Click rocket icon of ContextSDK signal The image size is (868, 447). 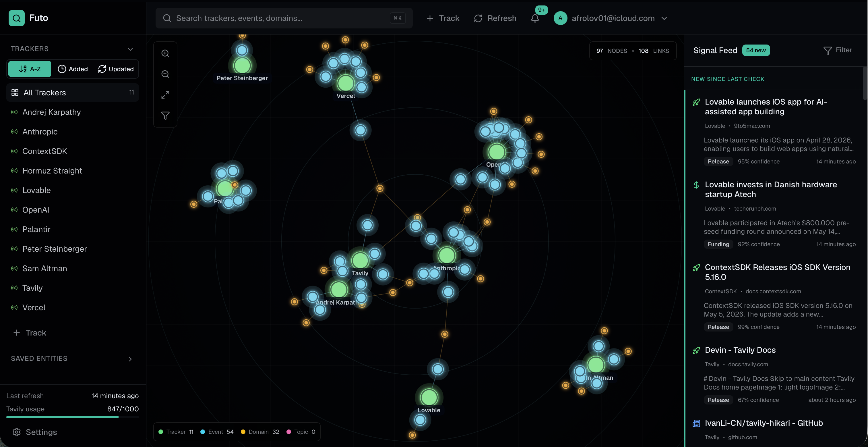point(696,268)
